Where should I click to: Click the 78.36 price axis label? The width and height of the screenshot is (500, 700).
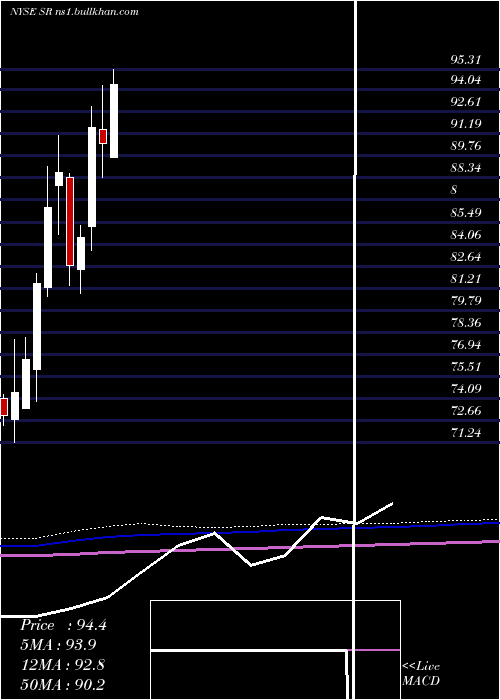click(466, 323)
